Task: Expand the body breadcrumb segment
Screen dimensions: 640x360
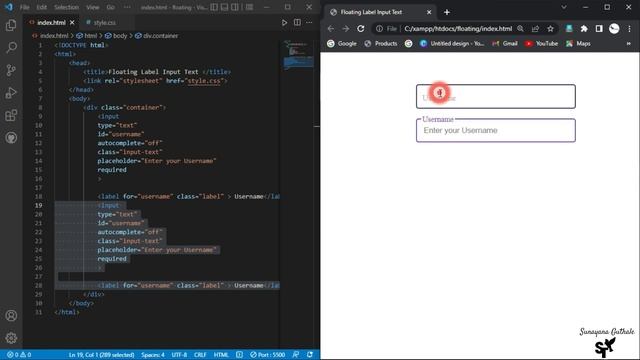Action: 116,36
